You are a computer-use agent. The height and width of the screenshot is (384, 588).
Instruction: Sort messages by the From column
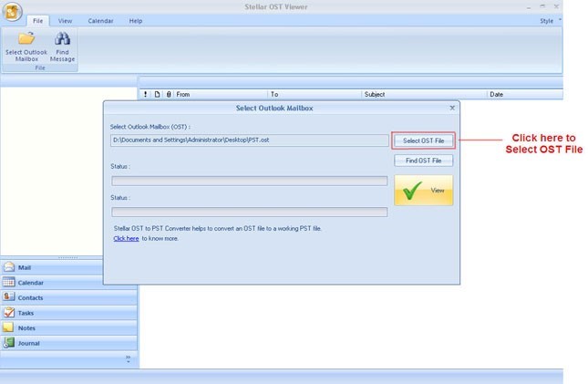[221, 94]
